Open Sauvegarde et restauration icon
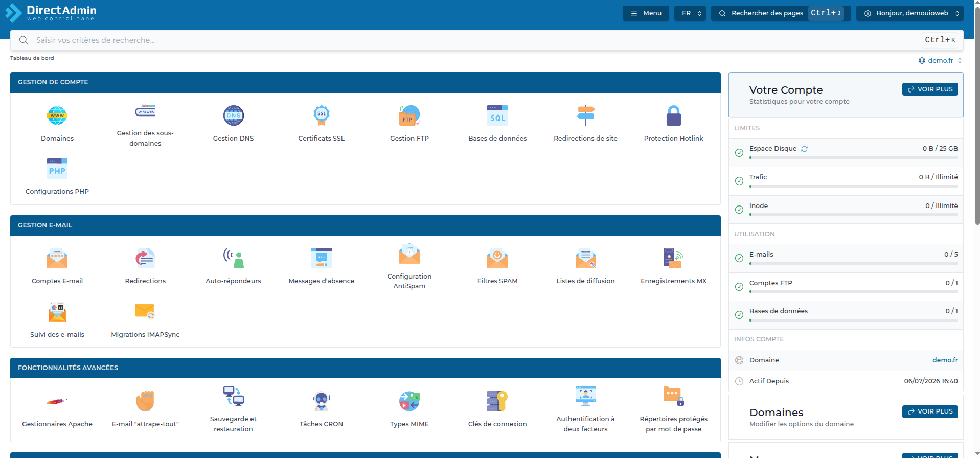The height and width of the screenshot is (458, 980). [x=233, y=396]
